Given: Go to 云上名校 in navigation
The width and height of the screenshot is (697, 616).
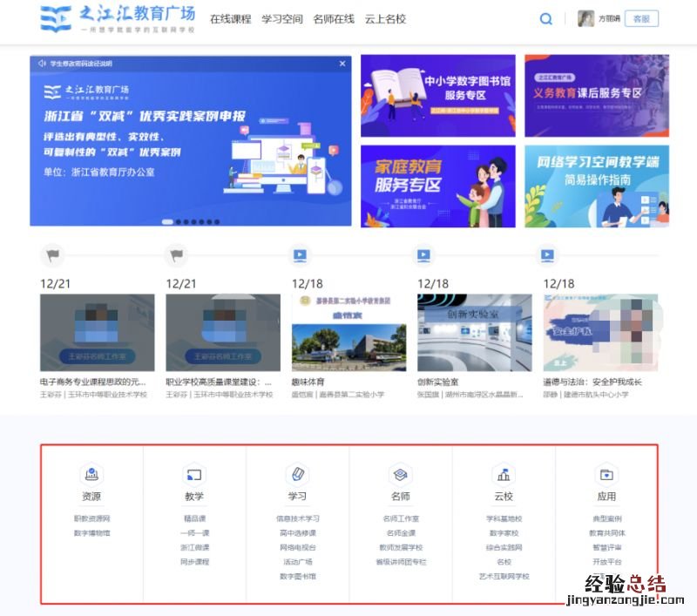Looking at the screenshot, I should [385, 19].
